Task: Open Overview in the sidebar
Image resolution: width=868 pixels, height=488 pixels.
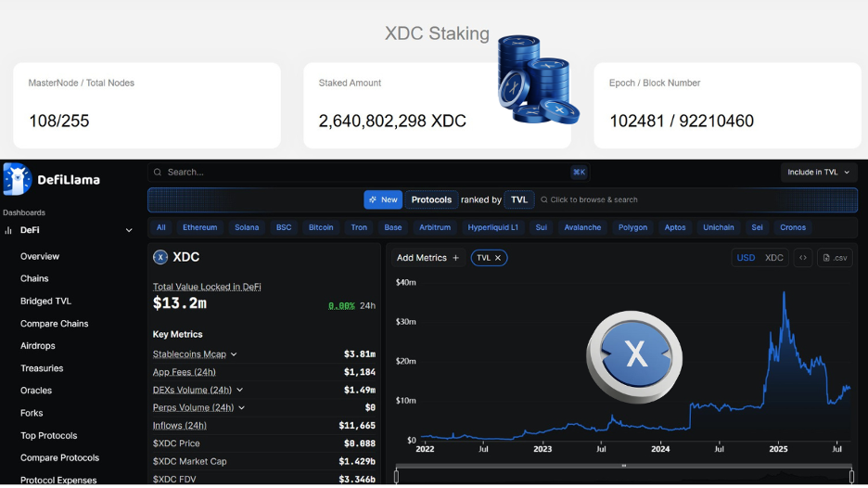Action: tap(40, 256)
